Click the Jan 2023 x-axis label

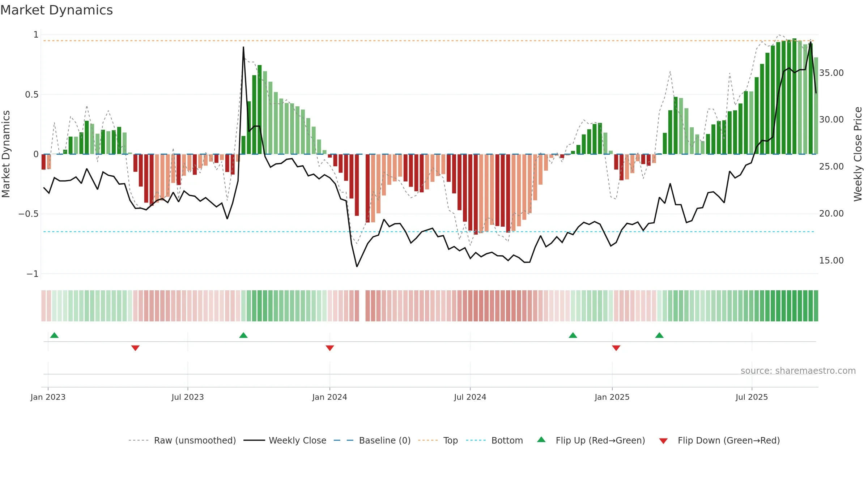48,397
